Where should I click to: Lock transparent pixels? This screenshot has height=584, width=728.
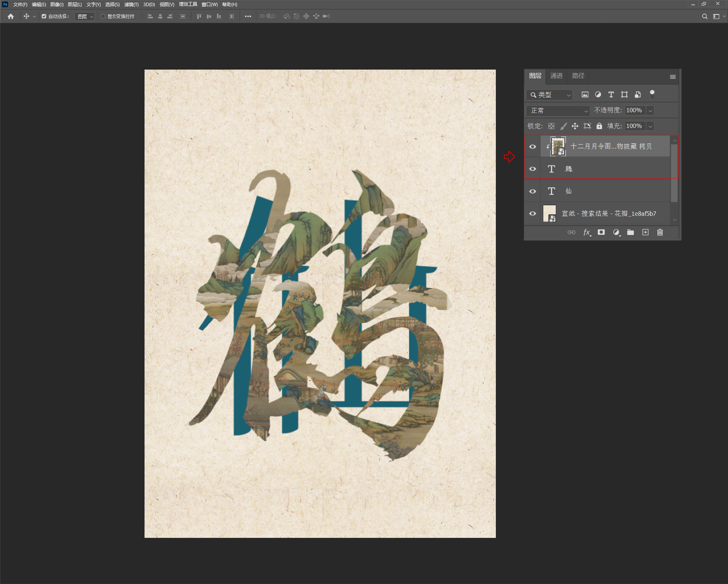(551, 126)
